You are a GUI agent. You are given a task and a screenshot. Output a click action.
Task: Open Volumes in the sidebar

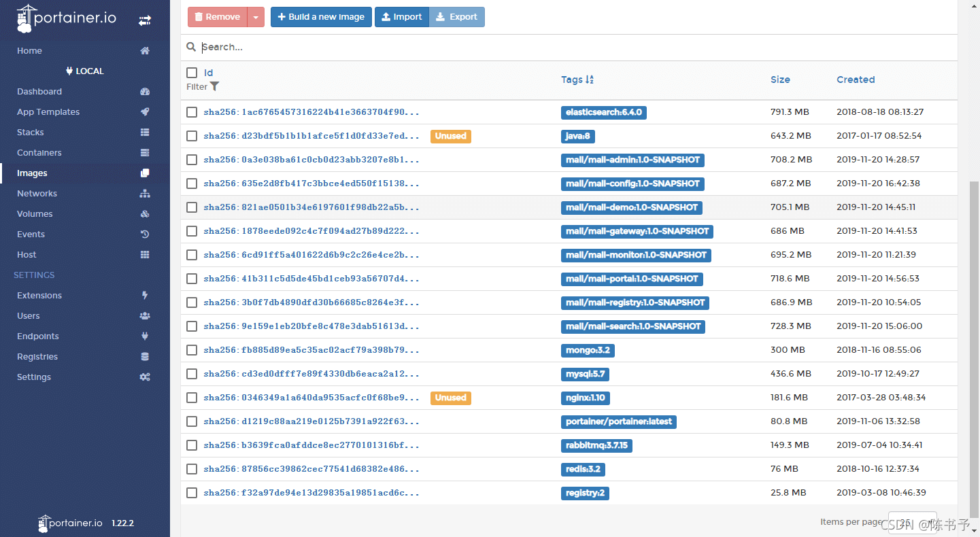[x=35, y=214]
